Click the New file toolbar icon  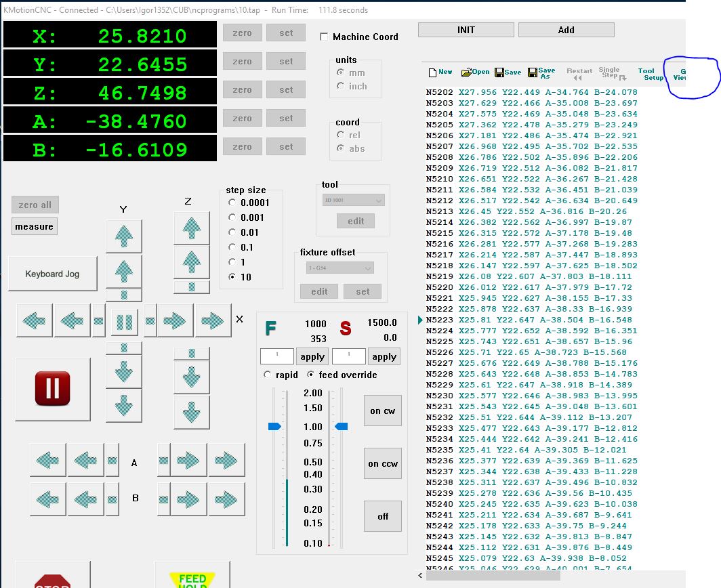[x=440, y=72]
